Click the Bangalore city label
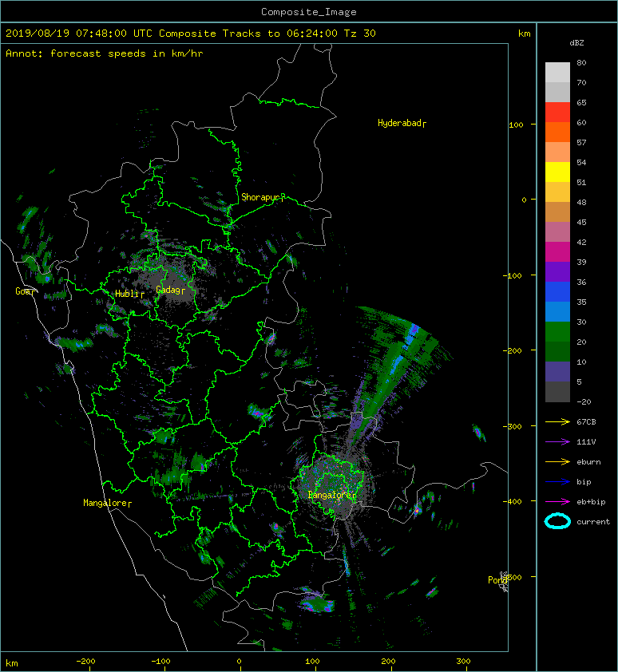Image resolution: width=618 pixels, height=672 pixels. 332,495
